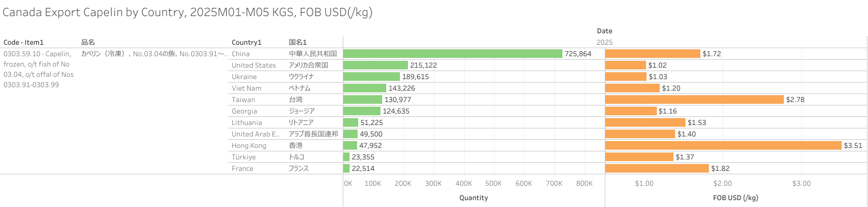Select Hong Kong's orange FOB price bar
Viewport: 868px width, 207px height.
click(723, 145)
